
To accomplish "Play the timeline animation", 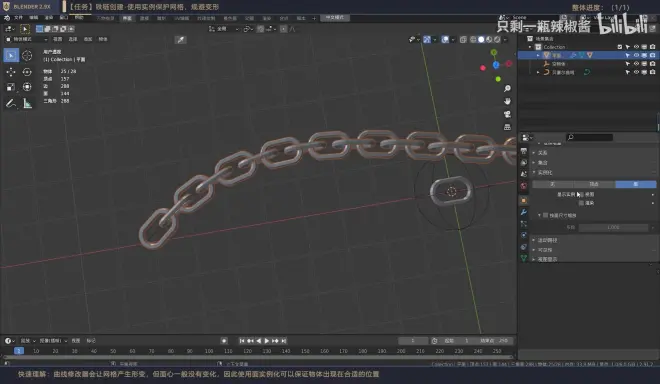I will (x=266, y=341).
